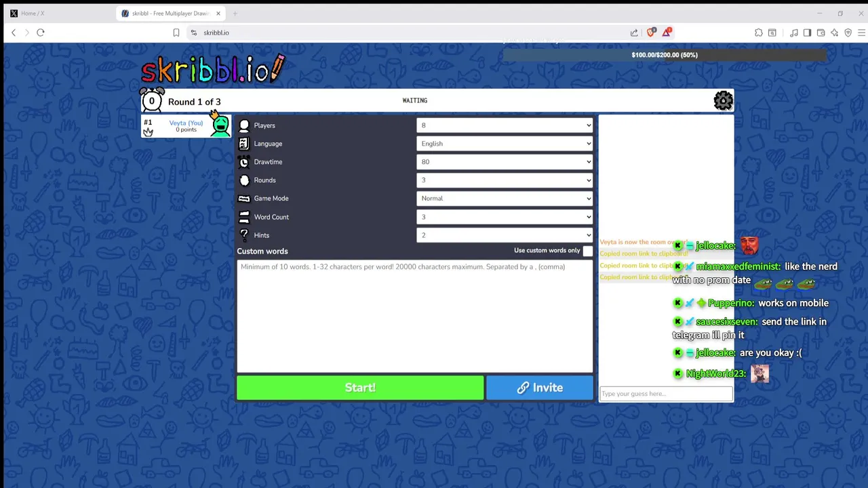
Task: Click NightWorld23's chat emote image
Action: [x=759, y=373]
